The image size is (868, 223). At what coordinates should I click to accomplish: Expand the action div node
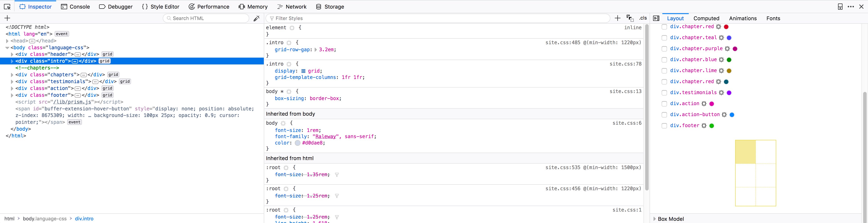[x=12, y=88]
